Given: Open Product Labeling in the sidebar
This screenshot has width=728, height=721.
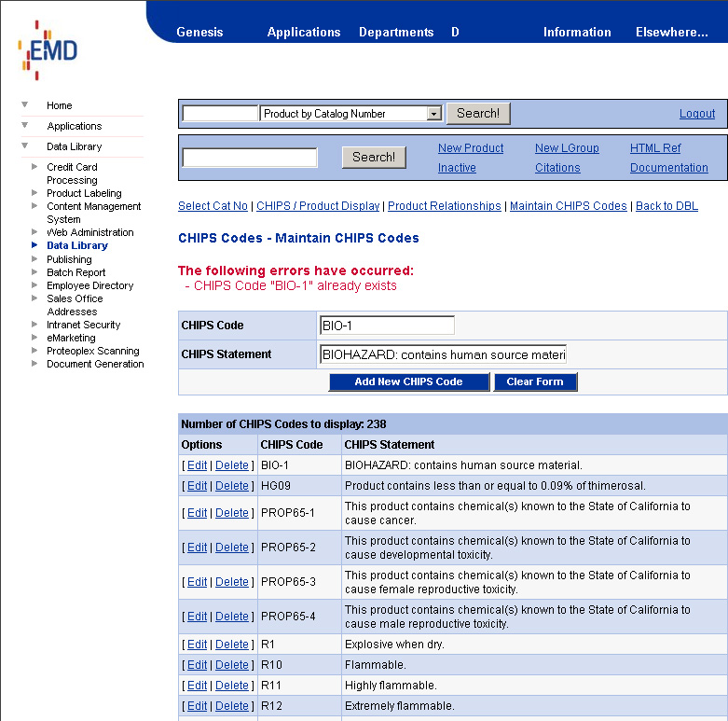Looking at the screenshot, I should click(84, 193).
